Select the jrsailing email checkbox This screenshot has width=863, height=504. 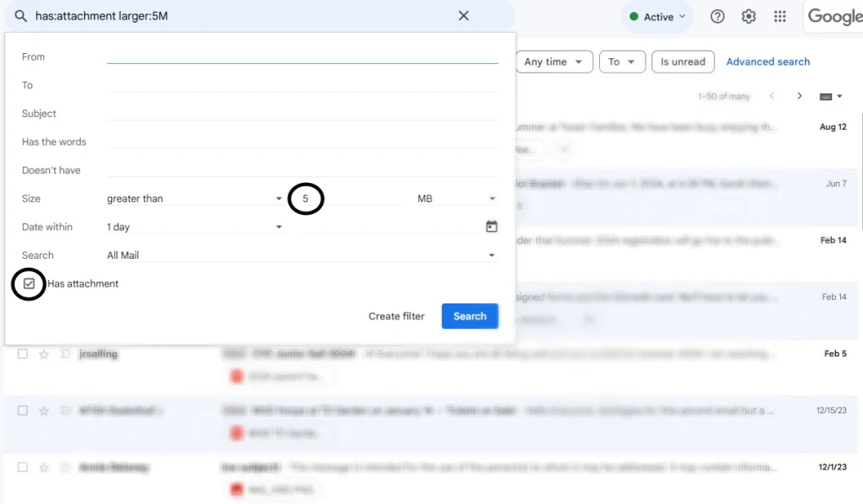[x=23, y=354]
